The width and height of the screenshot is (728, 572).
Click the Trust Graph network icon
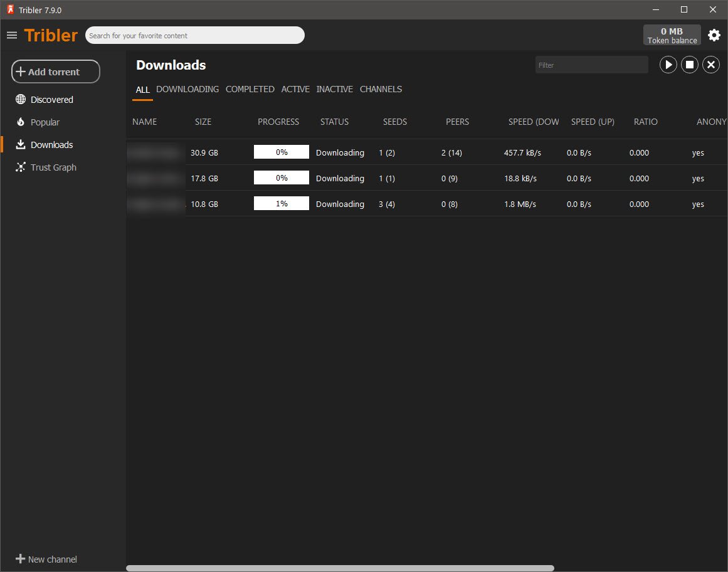(x=21, y=167)
